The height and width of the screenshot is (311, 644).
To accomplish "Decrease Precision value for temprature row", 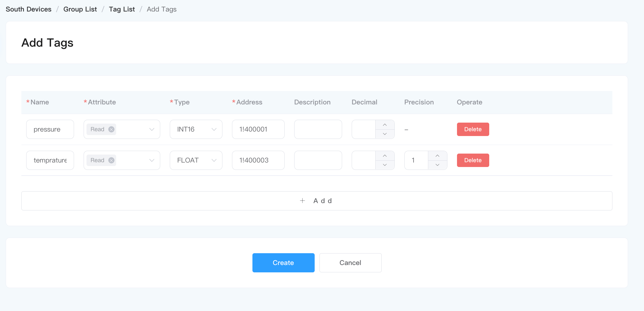I will [437, 165].
